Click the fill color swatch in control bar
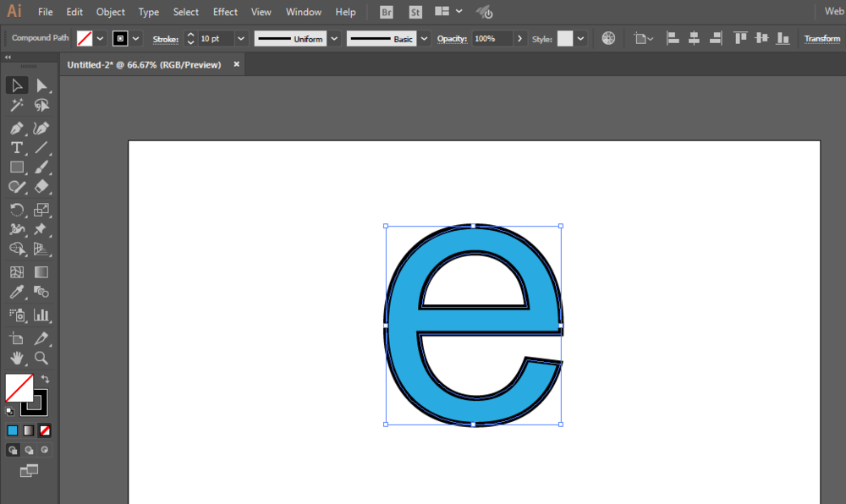This screenshot has width=846, height=504. pos(85,39)
